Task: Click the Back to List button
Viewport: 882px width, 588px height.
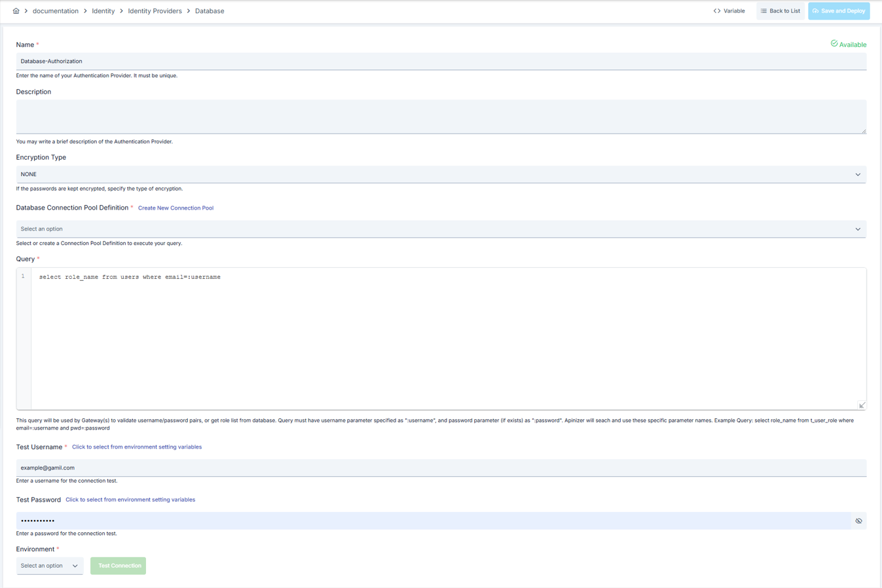Action: (780, 11)
